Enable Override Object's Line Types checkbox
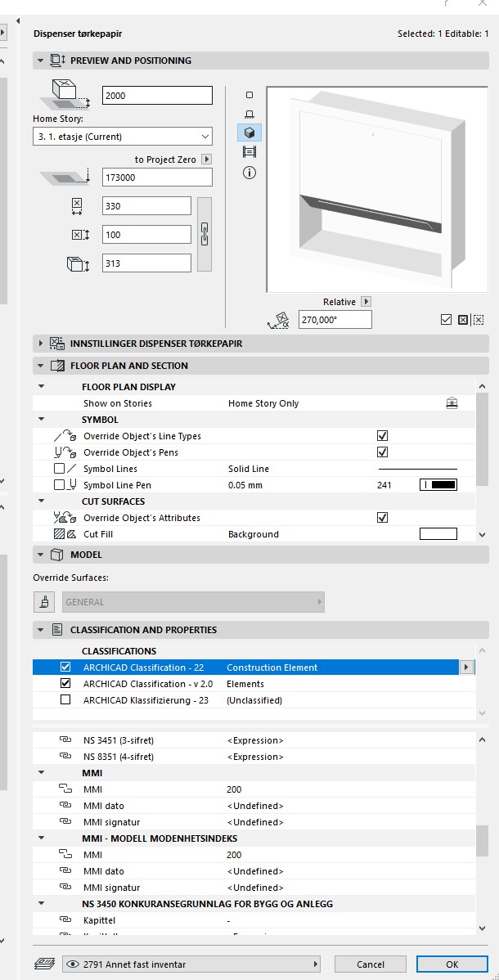 (x=382, y=436)
